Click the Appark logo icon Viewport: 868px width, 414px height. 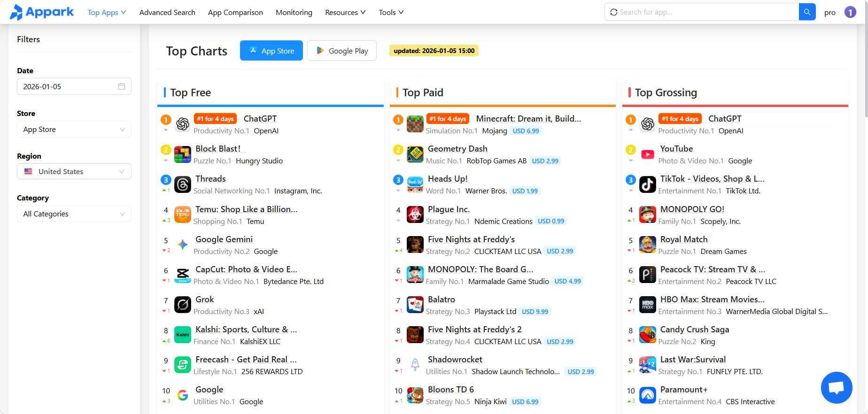[16, 12]
